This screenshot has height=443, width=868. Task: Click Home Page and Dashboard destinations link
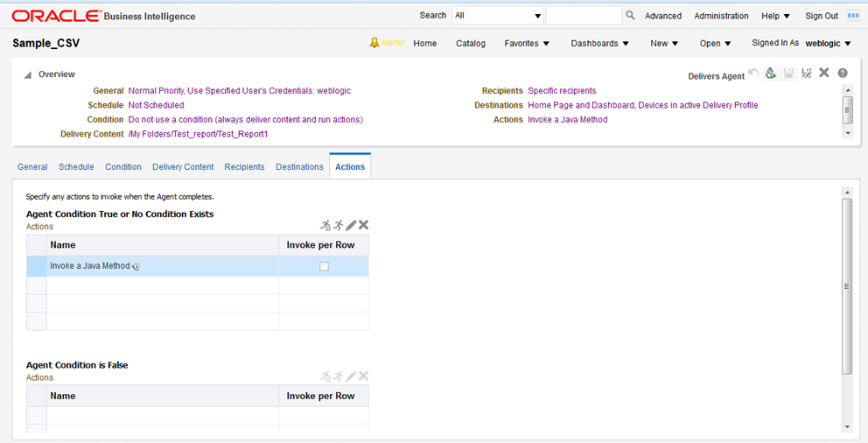[x=643, y=105]
